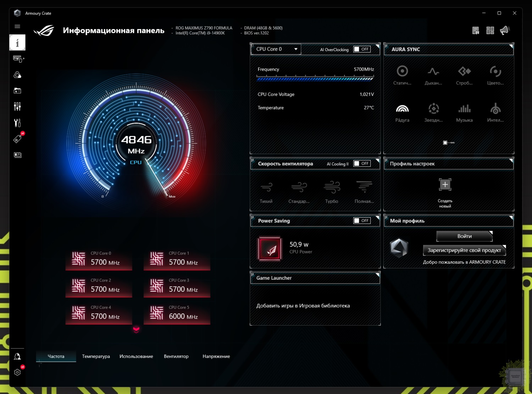Screen dimensions: 532x394
Task: Toggle the AI OverClocking switch
Action: coord(362,49)
